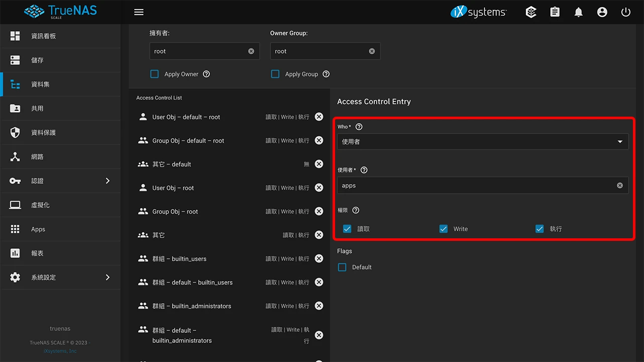Clear the 擁有者 root field
The height and width of the screenshot is (362, 644).
pyautogui.click(x=251, y=51)
